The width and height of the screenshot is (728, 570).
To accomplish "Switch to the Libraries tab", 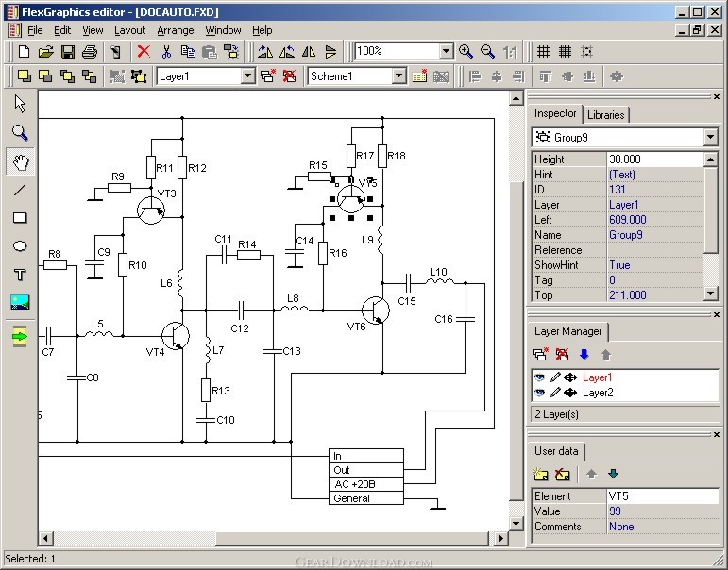I will tap(605, 114).
